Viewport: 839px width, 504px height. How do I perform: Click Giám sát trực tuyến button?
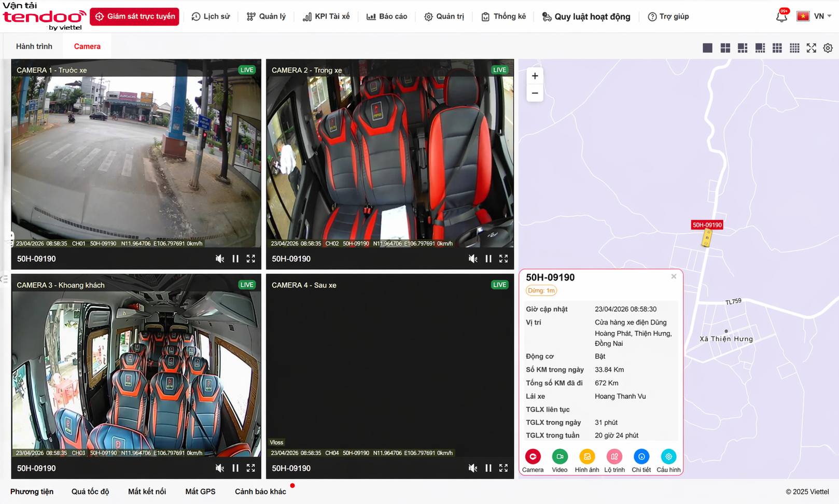[x=134, y=17]
